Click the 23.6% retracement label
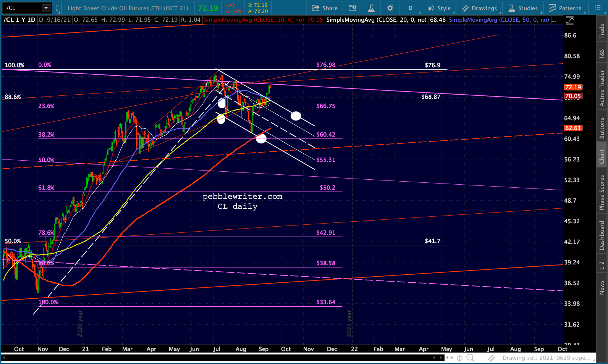The image size is (608, 364). [x=46, y=106]
